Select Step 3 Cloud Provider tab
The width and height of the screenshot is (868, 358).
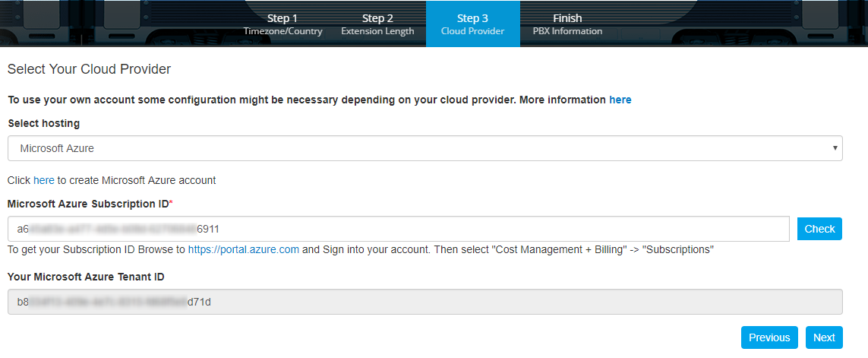(x=473, y=24)
